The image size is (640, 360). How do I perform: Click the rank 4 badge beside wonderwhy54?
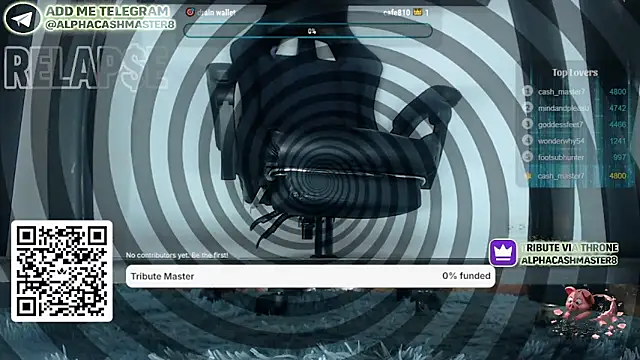528,140
